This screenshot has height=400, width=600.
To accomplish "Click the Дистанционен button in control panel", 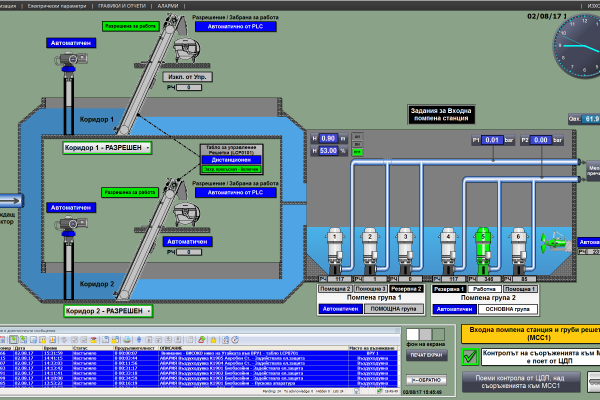I will pos(231,160).
